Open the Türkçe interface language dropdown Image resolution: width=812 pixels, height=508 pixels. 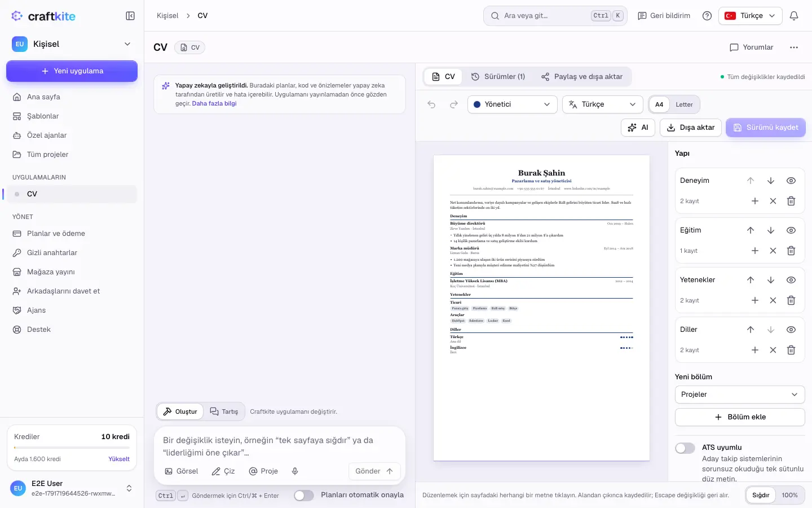(751, 16)
